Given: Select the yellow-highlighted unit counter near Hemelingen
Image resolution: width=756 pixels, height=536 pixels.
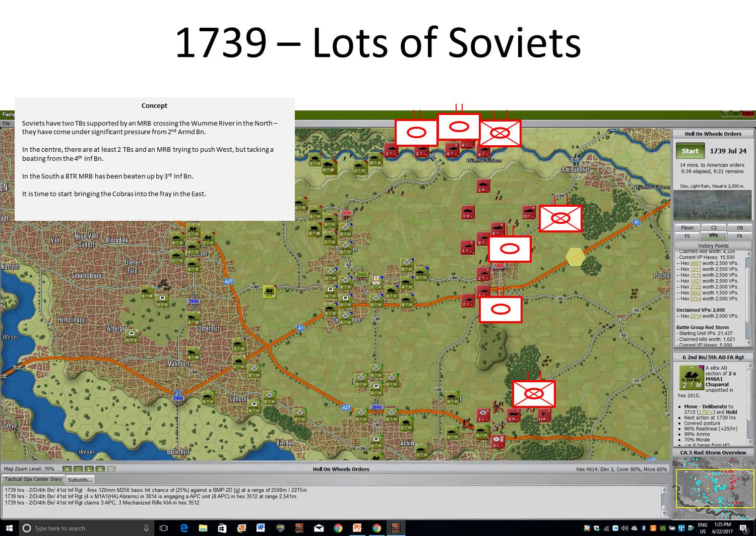Looking at the screenshot, I should (270, 292).
